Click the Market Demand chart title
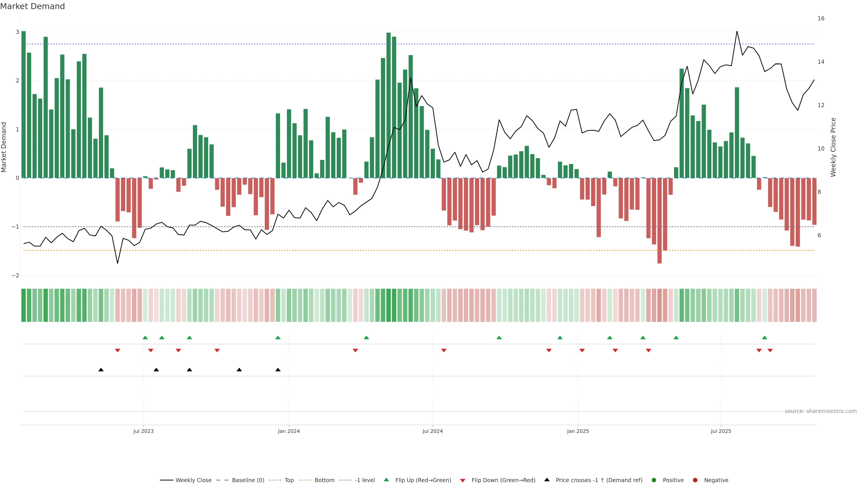This screenshot has height=488, width=868. (33, 6)
